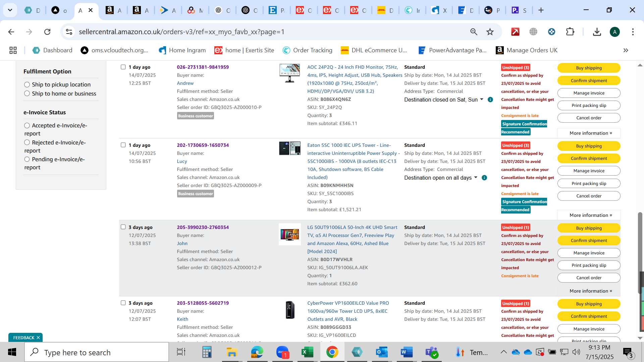Screen dimensions: 644x362
Task: Reload the Seller Central page
Action: tap(47, 32)
